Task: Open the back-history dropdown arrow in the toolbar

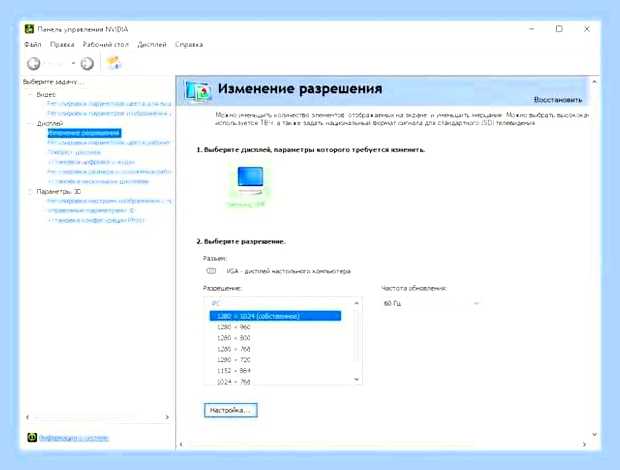Action: 73,63
